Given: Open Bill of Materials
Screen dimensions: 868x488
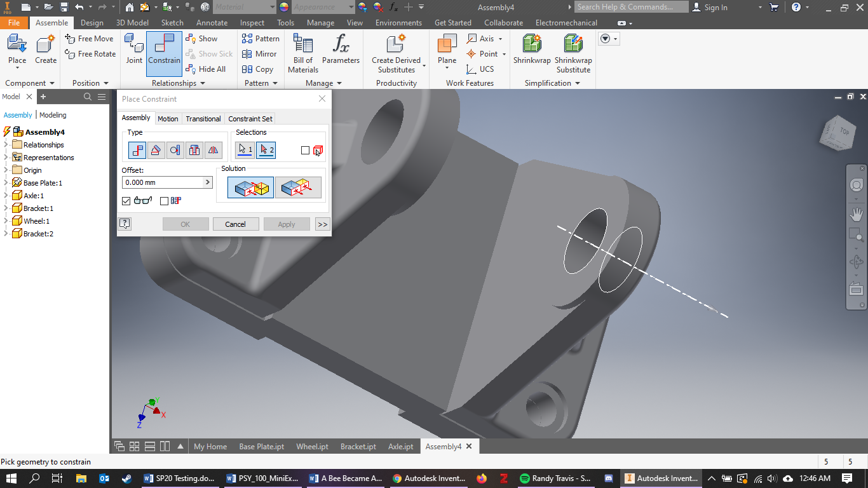Looking at the screenshot, I should tap(303, 53).
